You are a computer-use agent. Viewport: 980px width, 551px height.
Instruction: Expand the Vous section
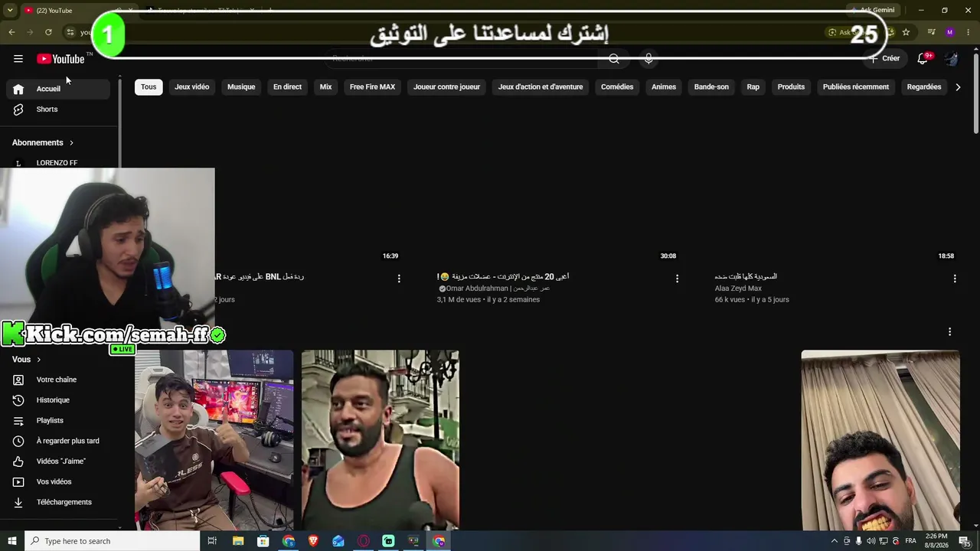(x=27, y=360)
